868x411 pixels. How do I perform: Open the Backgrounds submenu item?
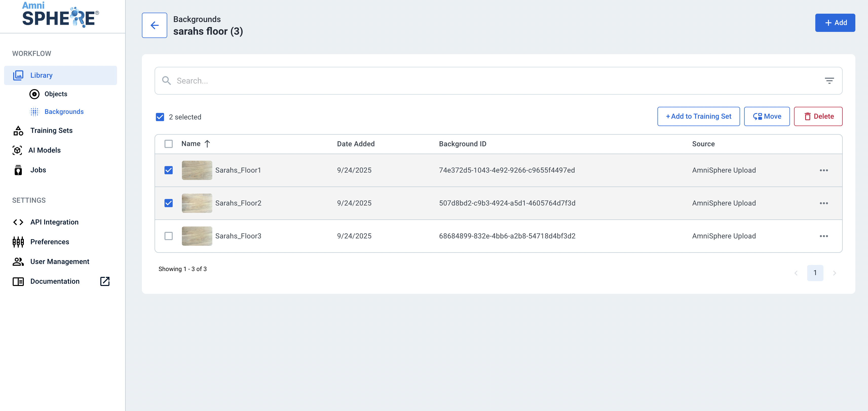pyautogui.click(x=64, y=112)
